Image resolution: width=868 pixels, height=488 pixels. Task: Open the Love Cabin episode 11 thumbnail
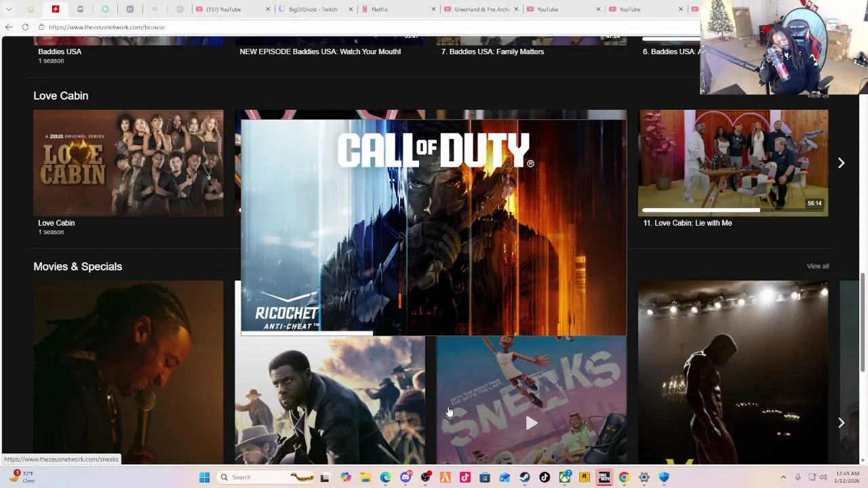(x=733, y=163)
